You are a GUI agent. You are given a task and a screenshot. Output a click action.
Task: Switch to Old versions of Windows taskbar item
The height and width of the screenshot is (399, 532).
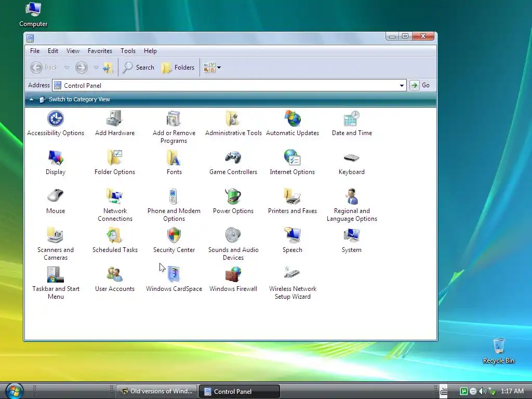(157, 391)
